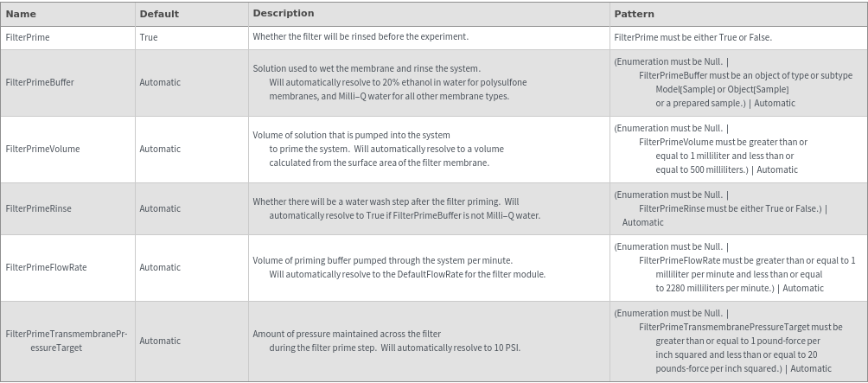Select the FilterPrimeVolume option name

click(x=42, y=149)
